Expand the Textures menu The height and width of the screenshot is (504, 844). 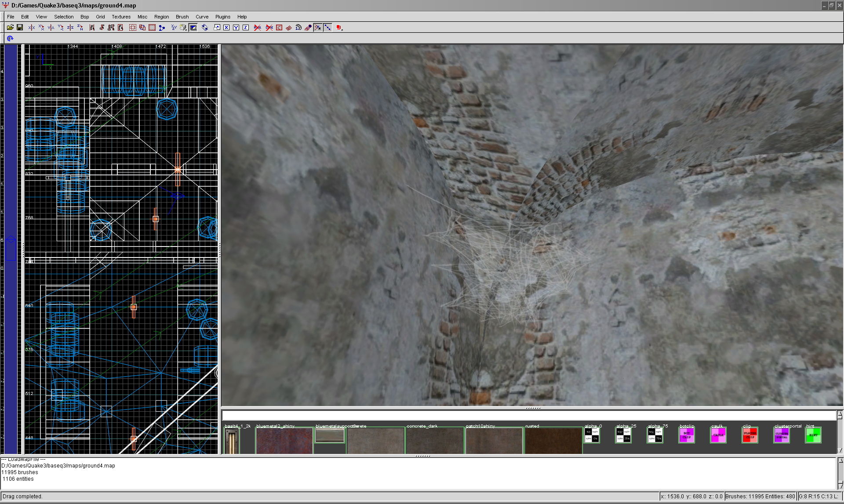coord(121,17)
